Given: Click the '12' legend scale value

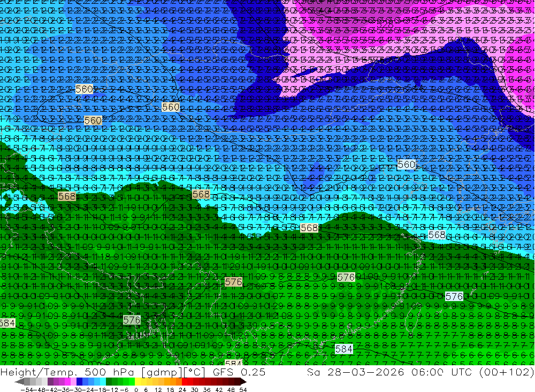Looking at the screenshot, I should [158, 390].
